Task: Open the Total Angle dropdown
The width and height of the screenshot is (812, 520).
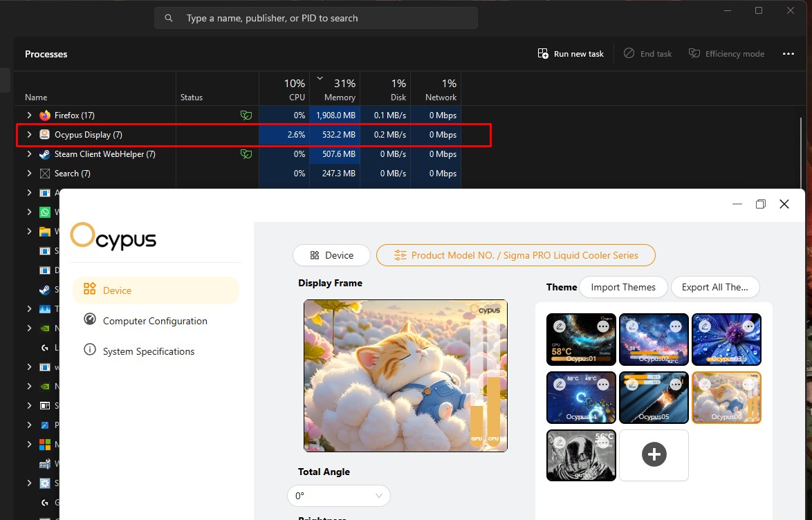Action: [339, 496]
